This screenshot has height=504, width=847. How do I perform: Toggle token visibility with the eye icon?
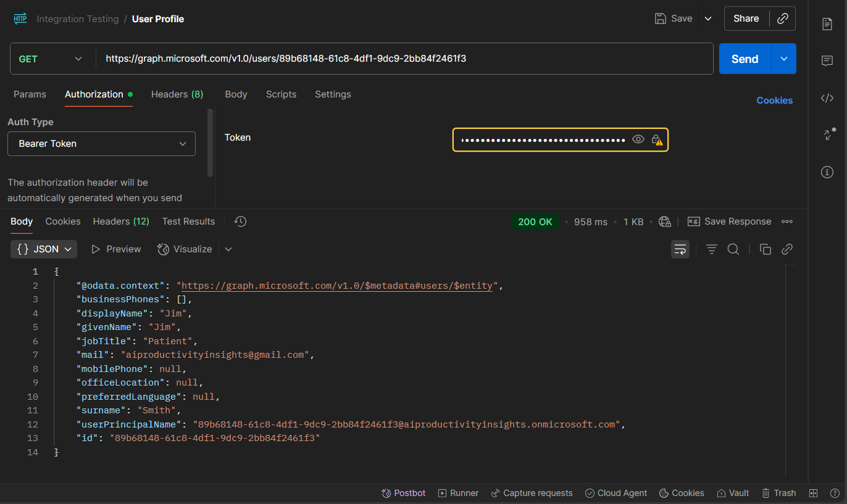click(638, 140)
